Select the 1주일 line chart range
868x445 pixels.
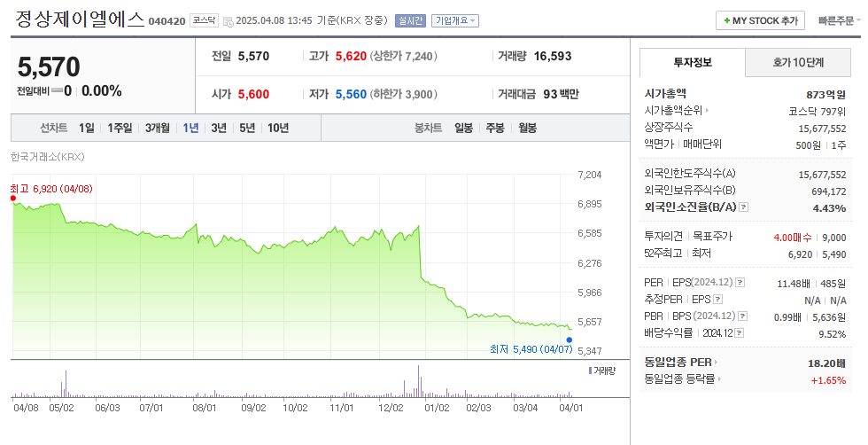pyautogui.click(x=120, y=128)
